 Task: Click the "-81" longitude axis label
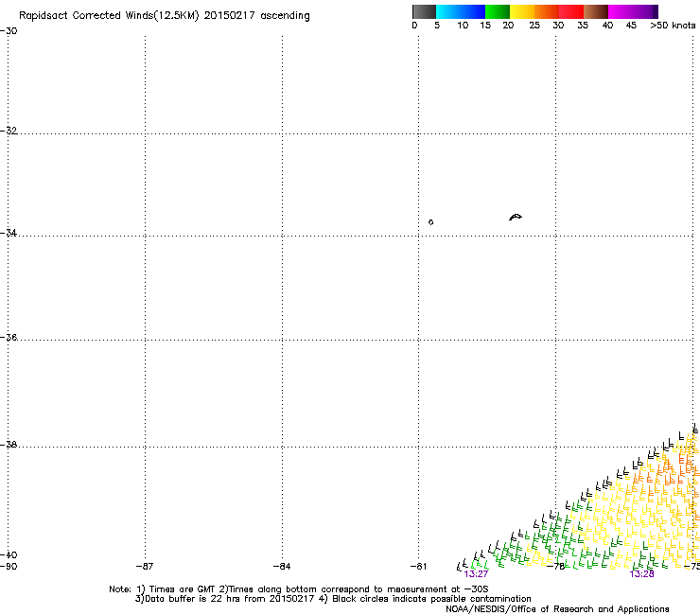tap(418, 567)
